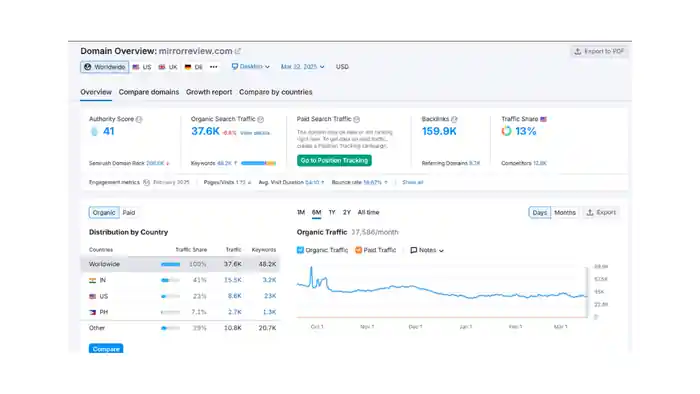The image size is (700, 394).
Task: Click Organic Search Traffic info icon
Action: click(x=261, y=119)
